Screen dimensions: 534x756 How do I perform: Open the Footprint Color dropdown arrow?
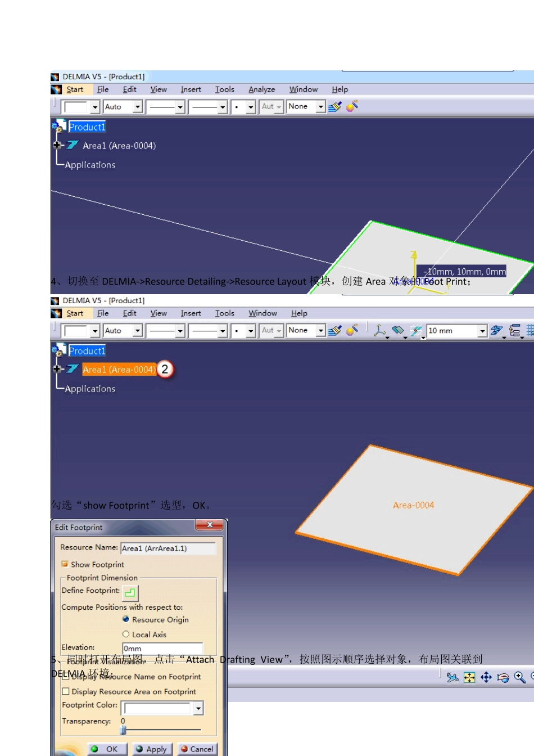point(198,708)
